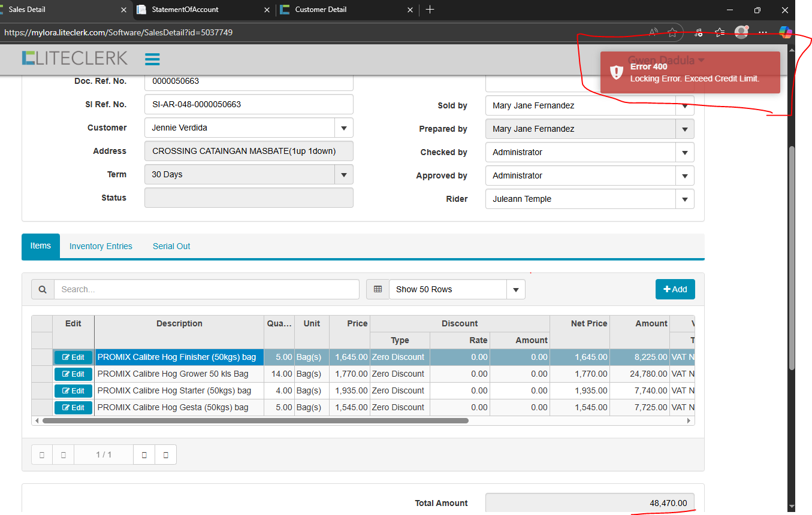This screenshot has height=515, width=812.
Task: Edit the PROMIX Calibre Hog Grower row
Action: coord(73,374)
